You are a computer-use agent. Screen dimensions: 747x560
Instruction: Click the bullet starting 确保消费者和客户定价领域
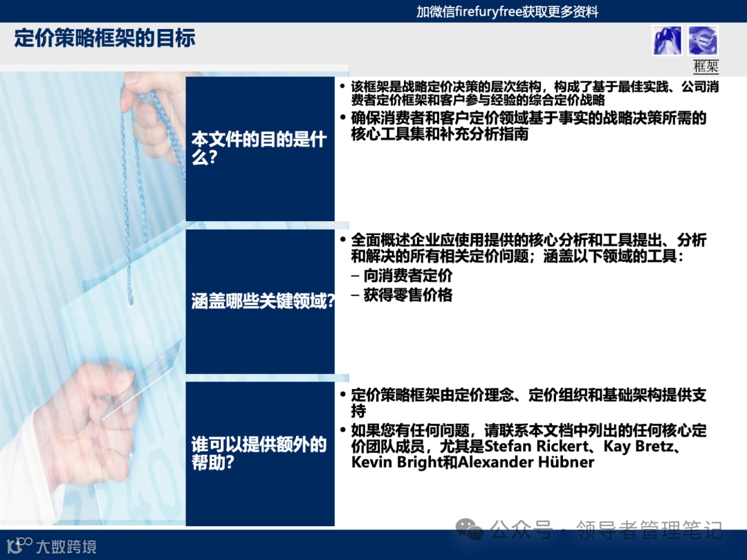pos(523,126)
